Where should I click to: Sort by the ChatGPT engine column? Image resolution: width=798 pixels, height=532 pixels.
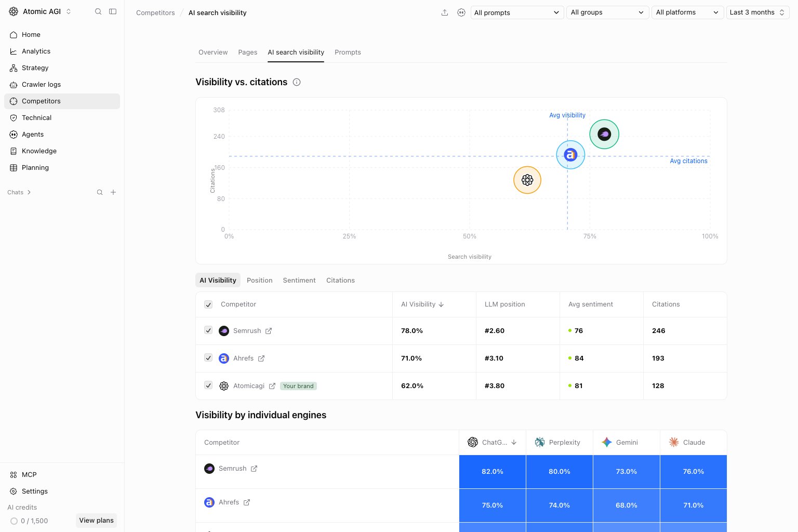(493, 443)
